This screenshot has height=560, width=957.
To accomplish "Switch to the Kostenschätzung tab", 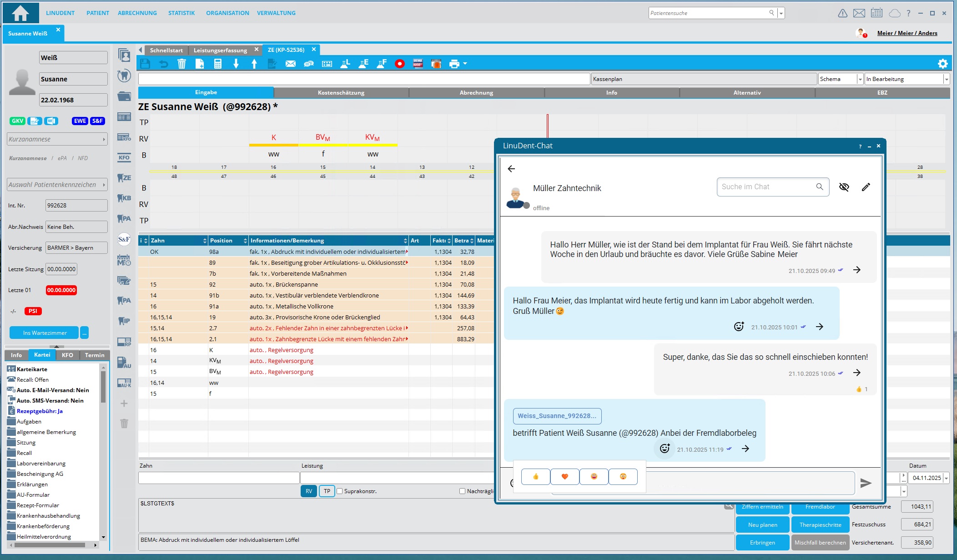I will pos(341,92).
